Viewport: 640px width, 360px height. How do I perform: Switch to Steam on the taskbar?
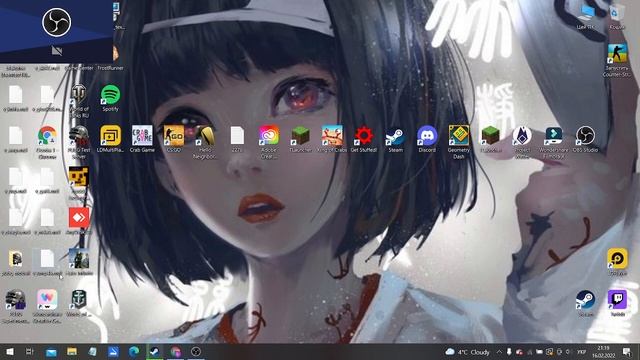point(155,351)
